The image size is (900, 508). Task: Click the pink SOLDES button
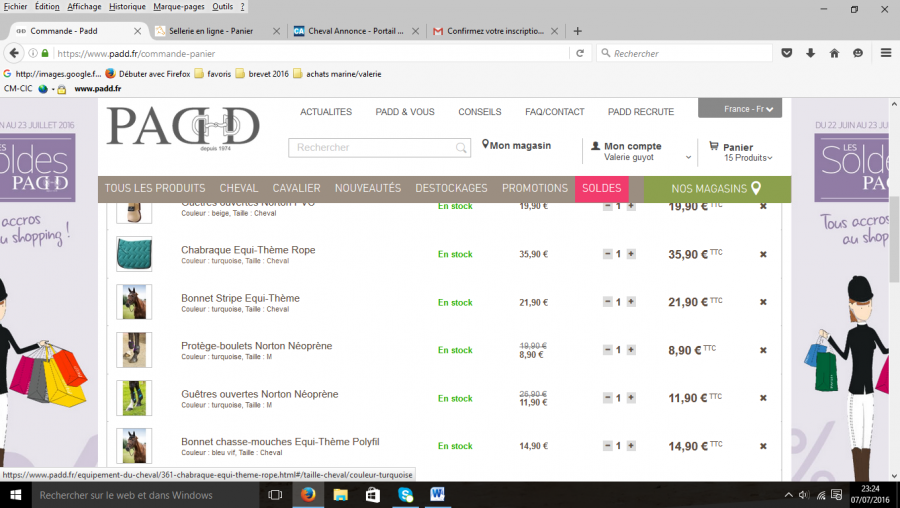[602, 189]
